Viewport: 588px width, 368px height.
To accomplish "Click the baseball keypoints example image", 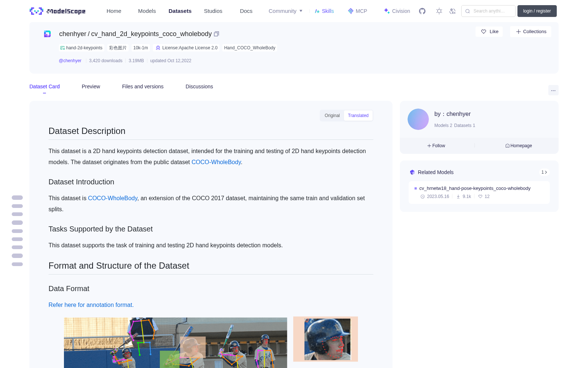I will (175, 343).
